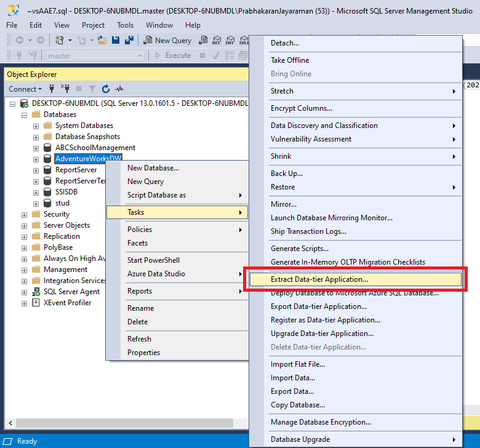The width and height of the screenshot is (480, 448).
Task: Click the SSISDB database cylinder icon
Action: (x=47, y=192)
